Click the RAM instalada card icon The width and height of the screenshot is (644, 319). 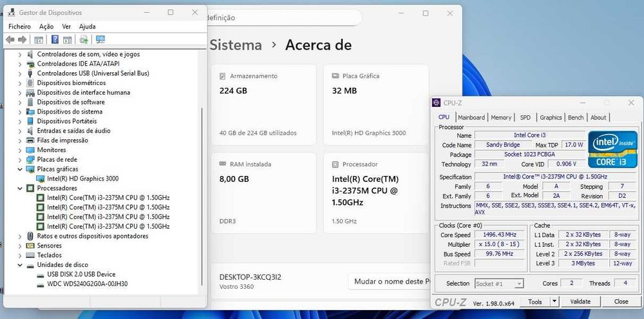(223, 164)
